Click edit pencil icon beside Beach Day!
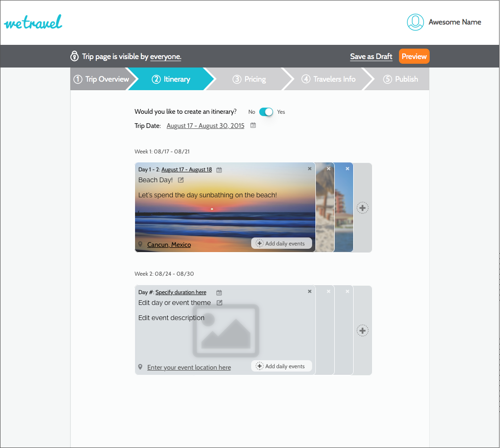The height and width of the screenshot is (448, 500). [181, 180]
